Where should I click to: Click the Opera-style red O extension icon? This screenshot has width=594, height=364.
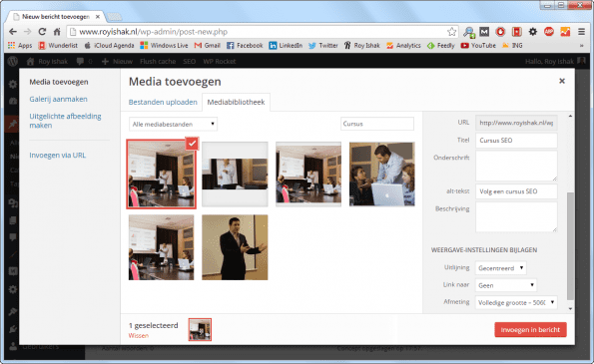[x=500, y=32]
